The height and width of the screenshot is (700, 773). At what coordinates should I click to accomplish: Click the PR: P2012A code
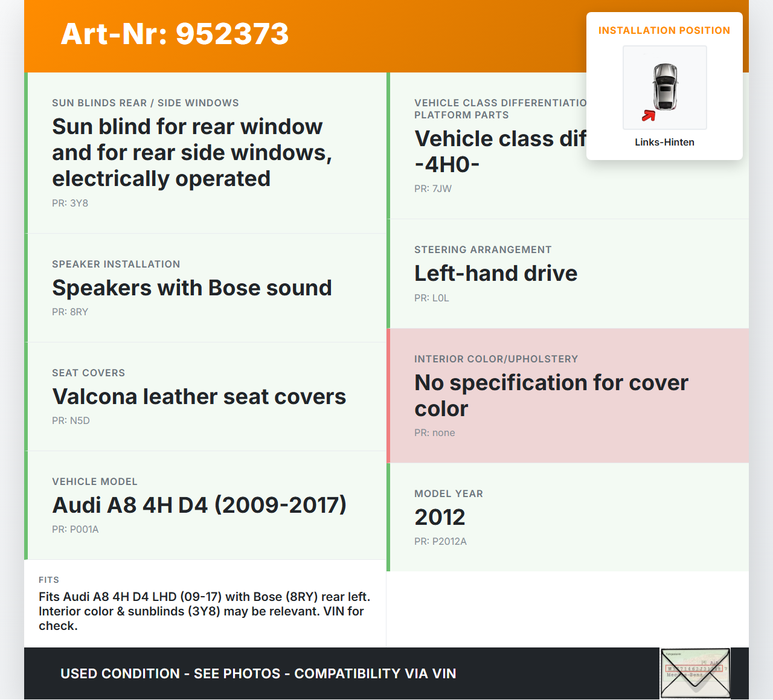(x=440, y=542)
